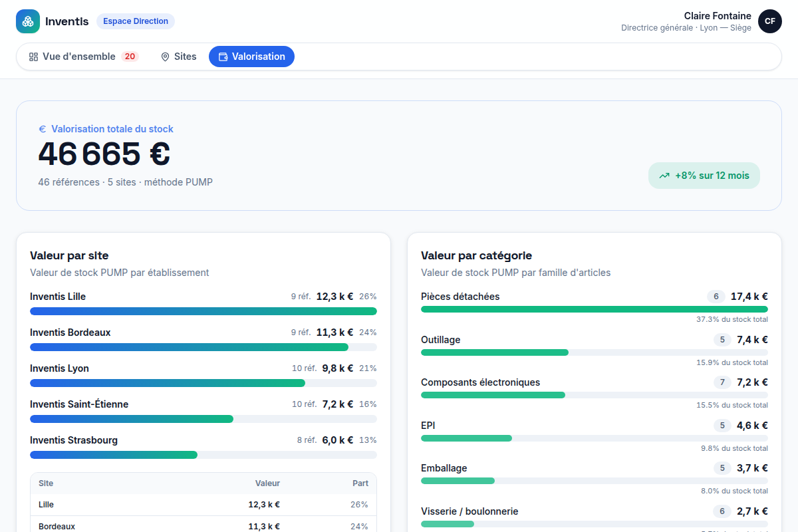Click the 'Outillage' category label
Screen dimensions: 798x532
[x=441, y=340]
